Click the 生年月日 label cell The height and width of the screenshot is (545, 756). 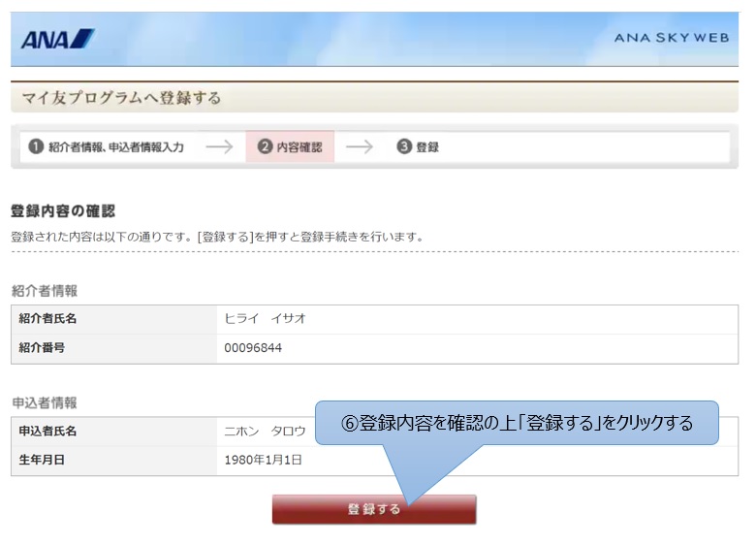point(114,461)
